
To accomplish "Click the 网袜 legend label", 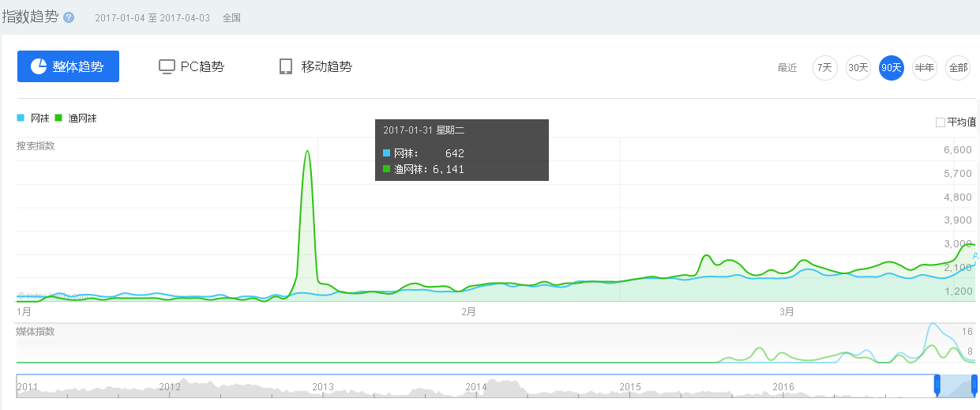I will [x=40, y=118].
